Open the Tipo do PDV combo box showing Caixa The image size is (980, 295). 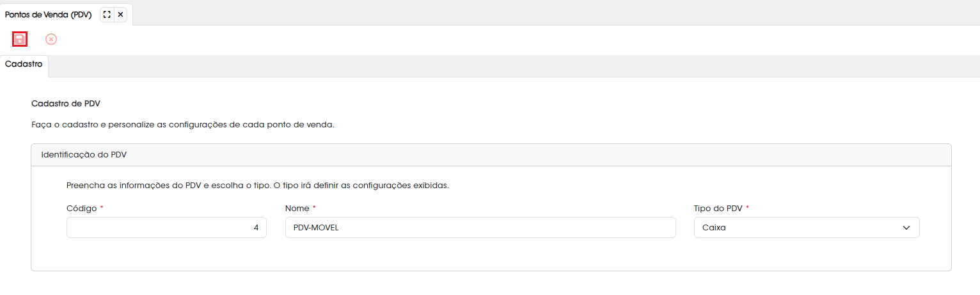(807, 227)
